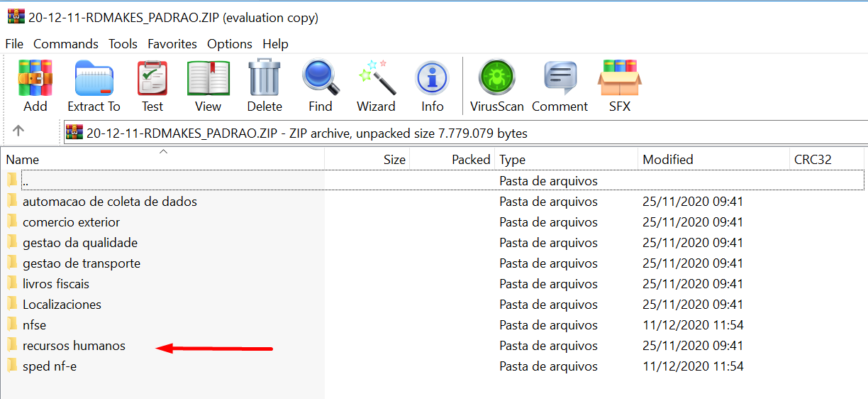Click 'Pasta de arquivos' type in gestao de transporte row
The width and height of the screenshot is (868, 399).
coord(548,263)
